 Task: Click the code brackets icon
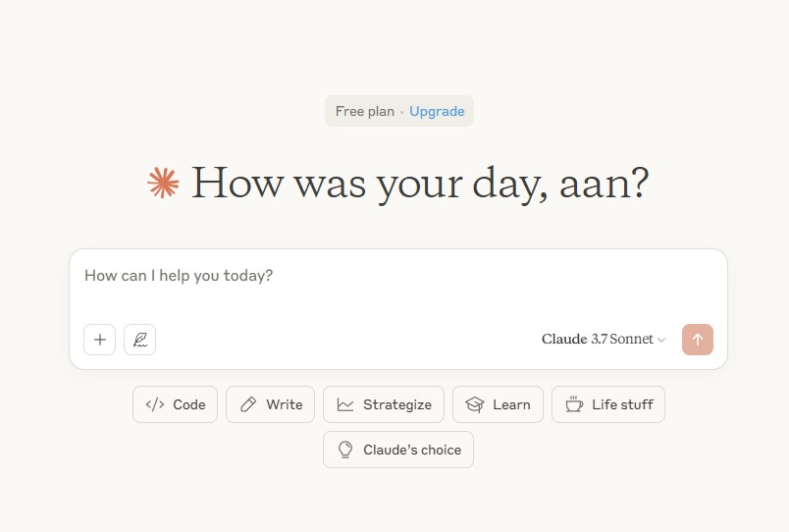(155, 404)
